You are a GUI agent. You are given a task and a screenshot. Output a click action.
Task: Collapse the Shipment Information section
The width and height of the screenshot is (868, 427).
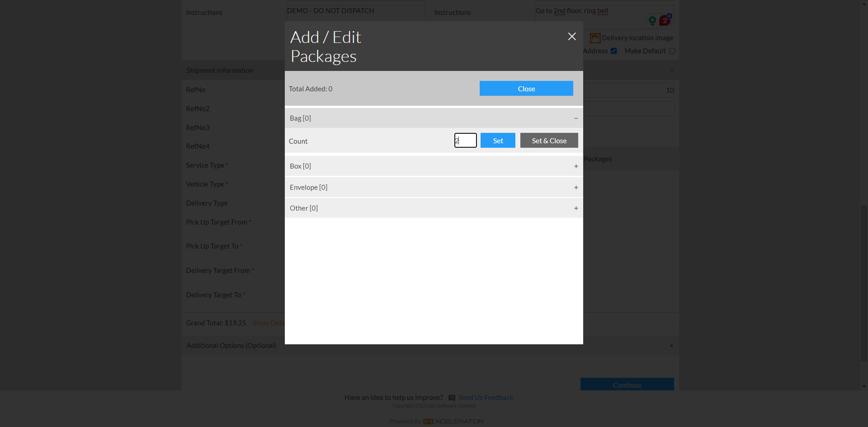671,70
